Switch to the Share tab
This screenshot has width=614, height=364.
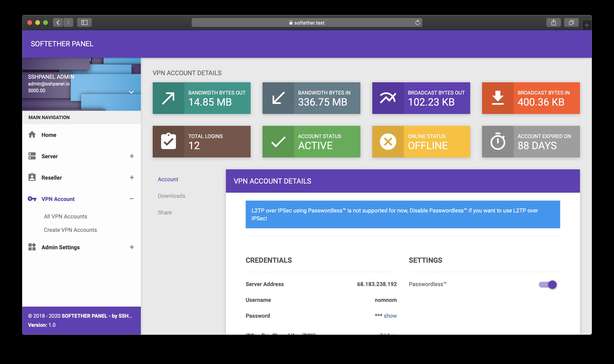[165, 212]
